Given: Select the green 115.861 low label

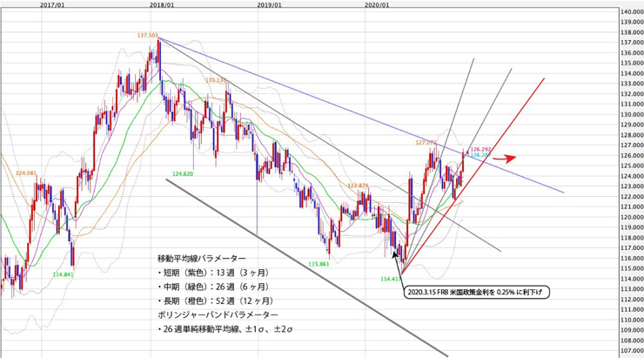Looking at the screenshot, I should [319, 264].
